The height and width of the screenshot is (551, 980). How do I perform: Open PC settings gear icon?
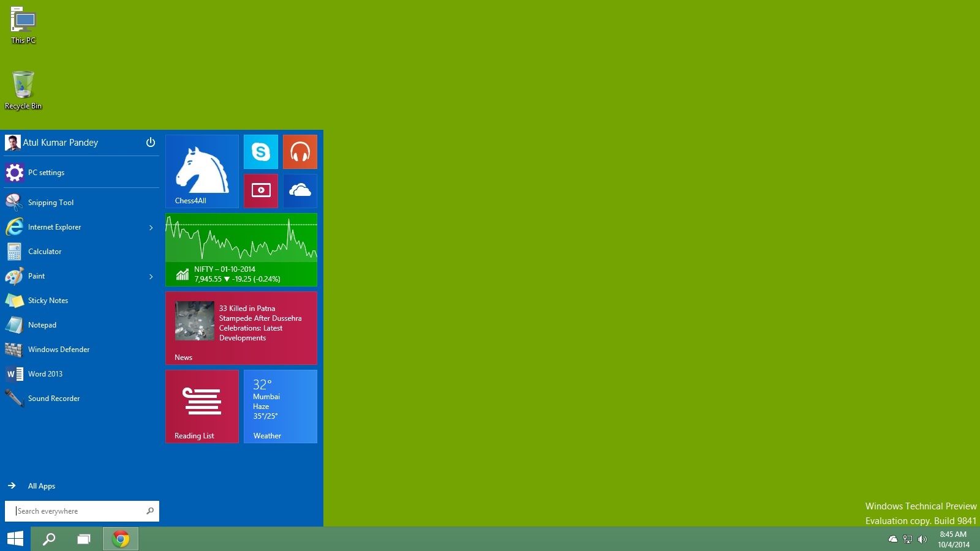[x=15, y=173]
